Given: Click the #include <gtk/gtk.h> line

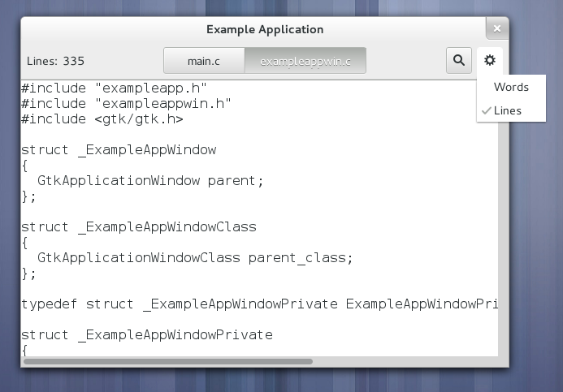Looking at the screenshot, I should [102, 119].
